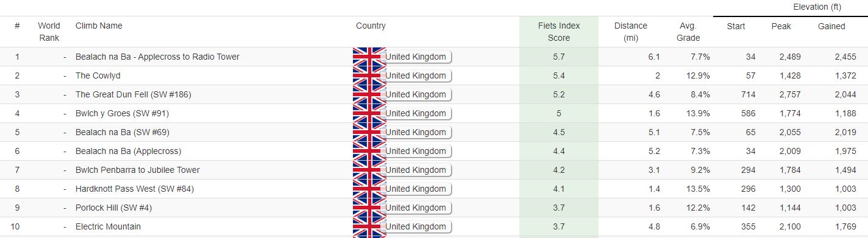The width and height of the screenshot is (868, 238).
Task: Sort by elevation Gained column header
Action: tap(831, 26)
